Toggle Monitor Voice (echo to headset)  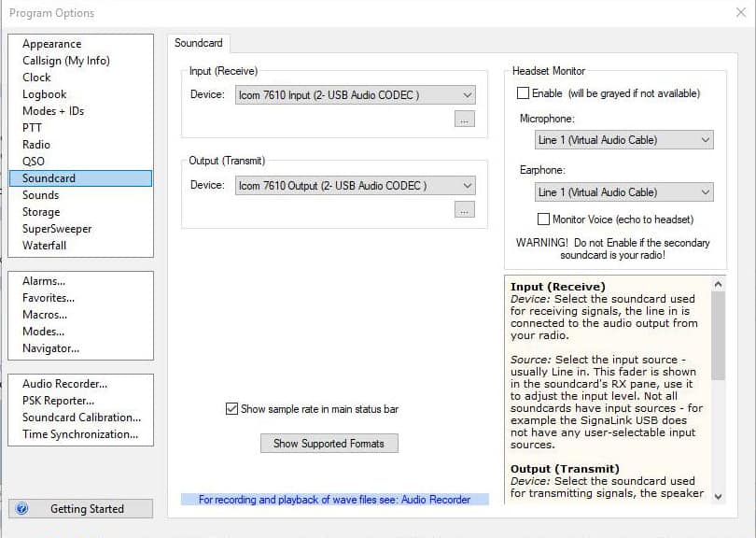(x=543, y=219)
